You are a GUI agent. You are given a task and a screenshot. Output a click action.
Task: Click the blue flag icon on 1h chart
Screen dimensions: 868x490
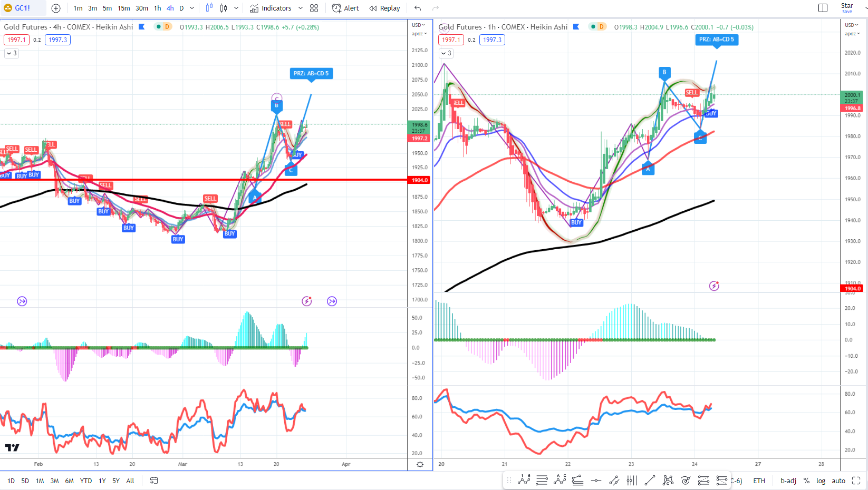pos(576,27)
